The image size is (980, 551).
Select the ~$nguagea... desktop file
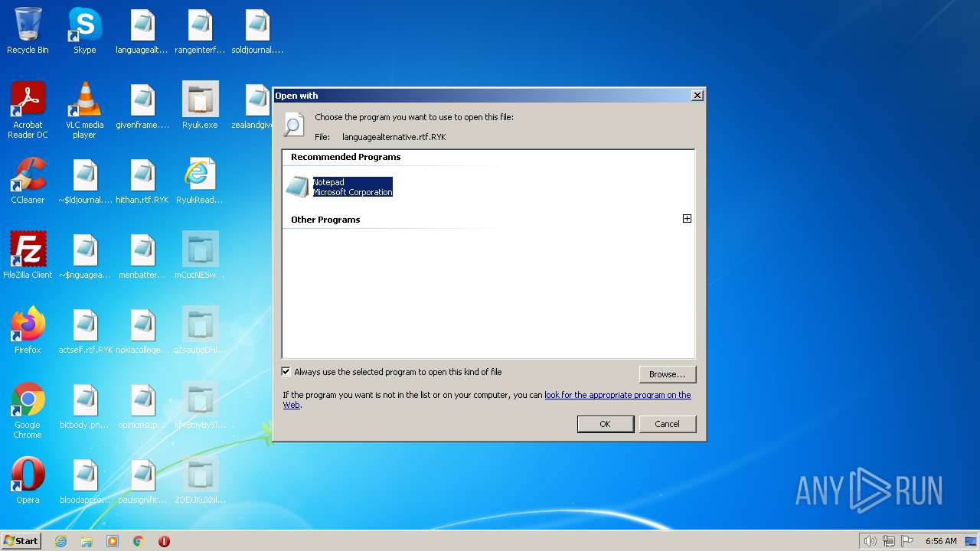(x=85, y=256)
